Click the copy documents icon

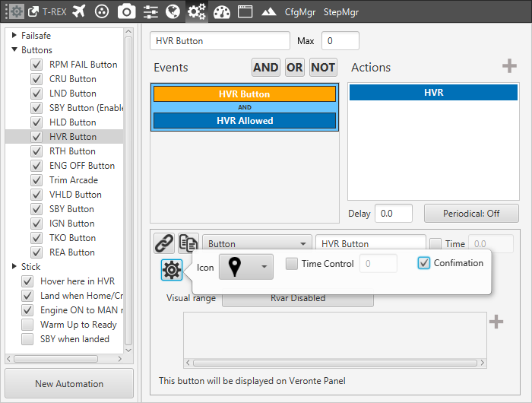pyautogui.click(x=188, y=243)
